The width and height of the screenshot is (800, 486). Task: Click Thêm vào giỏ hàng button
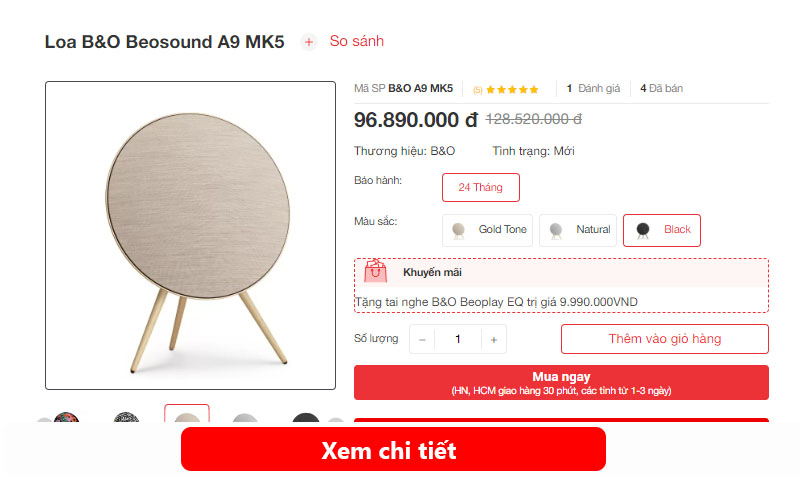pos(665,339)
